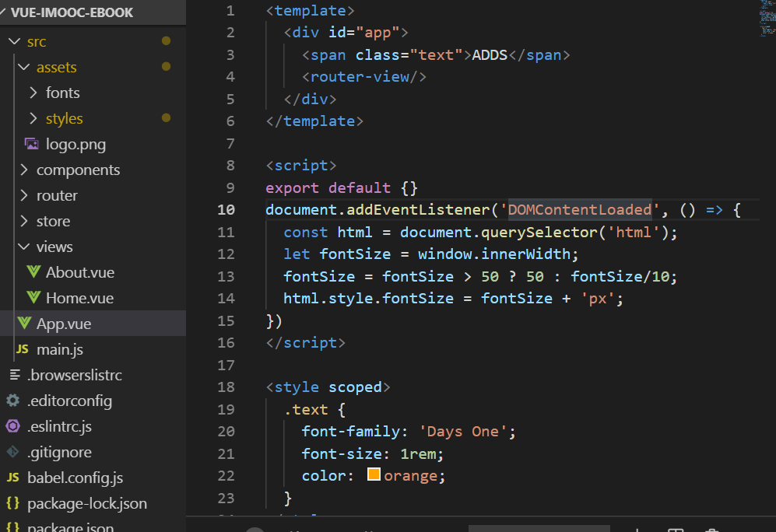776x532 pixels.
Task: Click the Vue icon next to Home.vue
Action: pyautogui.click(x=33, y=298)
